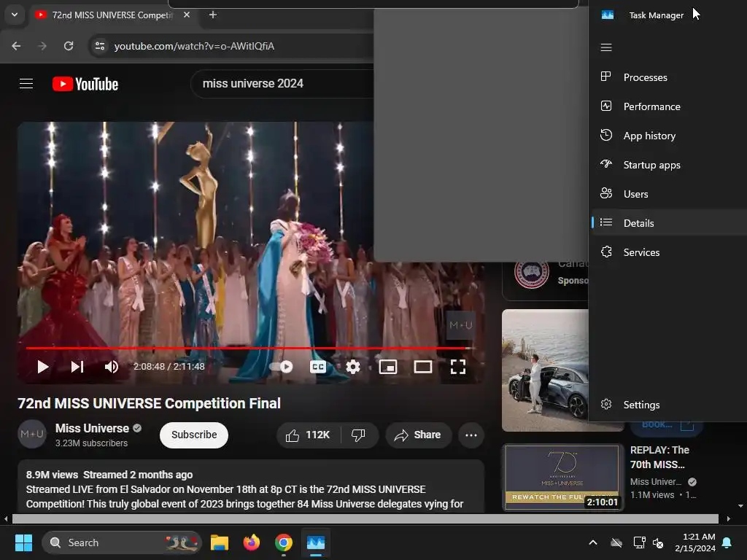Open video player settings gear
Image resolution: width=747 pixels, height=560 pixels.
pyautogui.click(x=353, y=367)
